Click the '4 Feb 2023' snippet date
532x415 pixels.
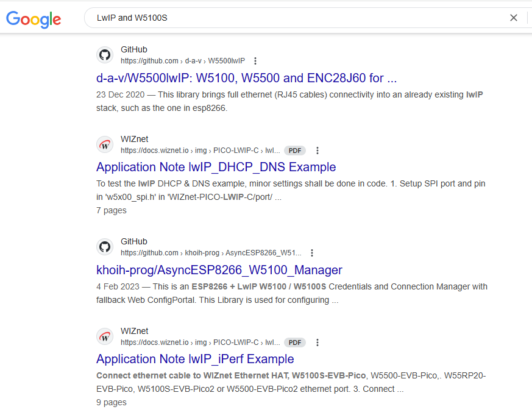pos(118,287)
